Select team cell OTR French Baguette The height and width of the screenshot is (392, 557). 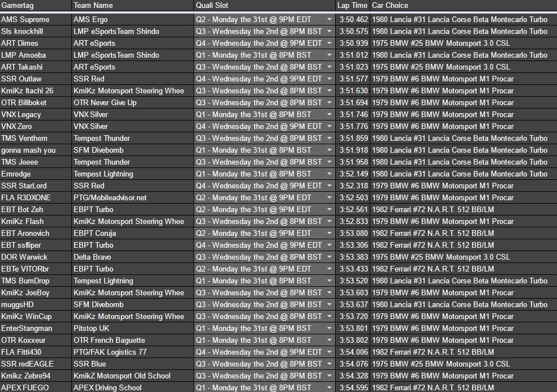(x=132, y=340)
